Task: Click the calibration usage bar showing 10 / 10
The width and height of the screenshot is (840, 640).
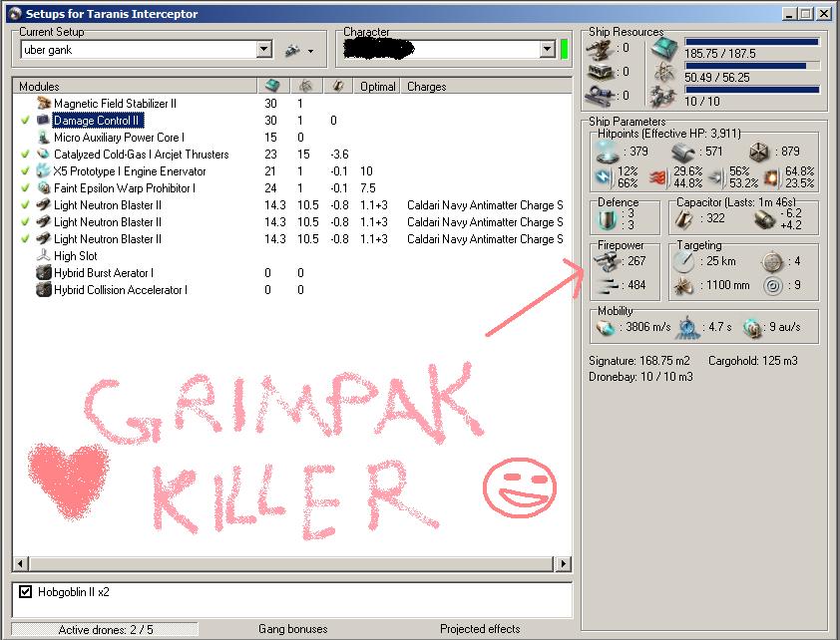Action: (x=751, y=90)
